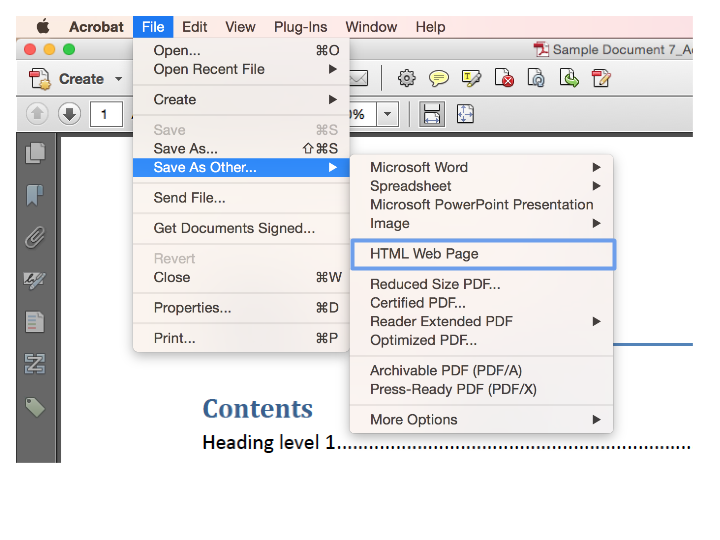The image size is (720, 540).
Task: Open the zoom percentage dropdown
Action: [387, 114]
